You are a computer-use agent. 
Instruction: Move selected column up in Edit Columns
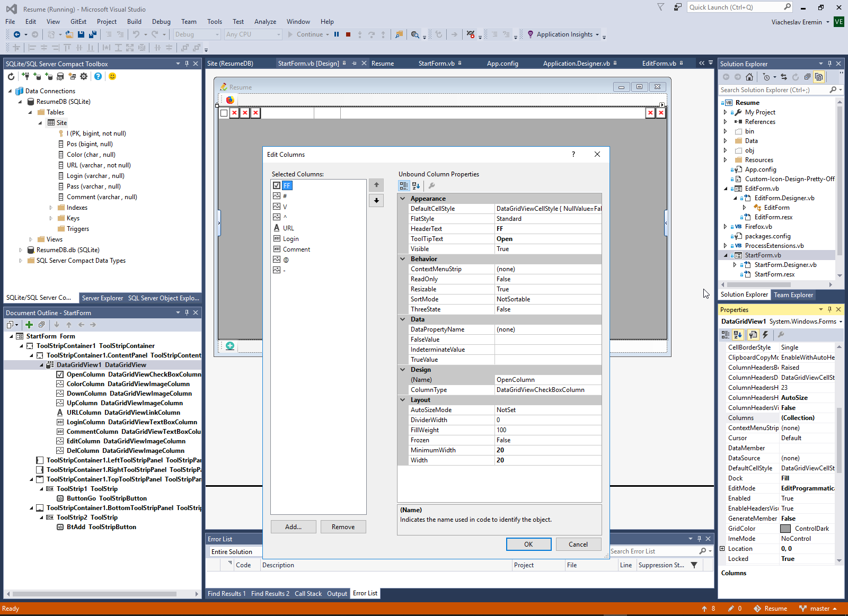(x=376, y=185)
